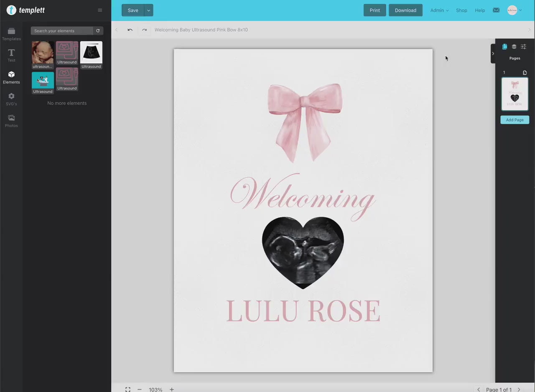
Task: Toggle the sidebar hamburger menu
Action: coord(100,10)
